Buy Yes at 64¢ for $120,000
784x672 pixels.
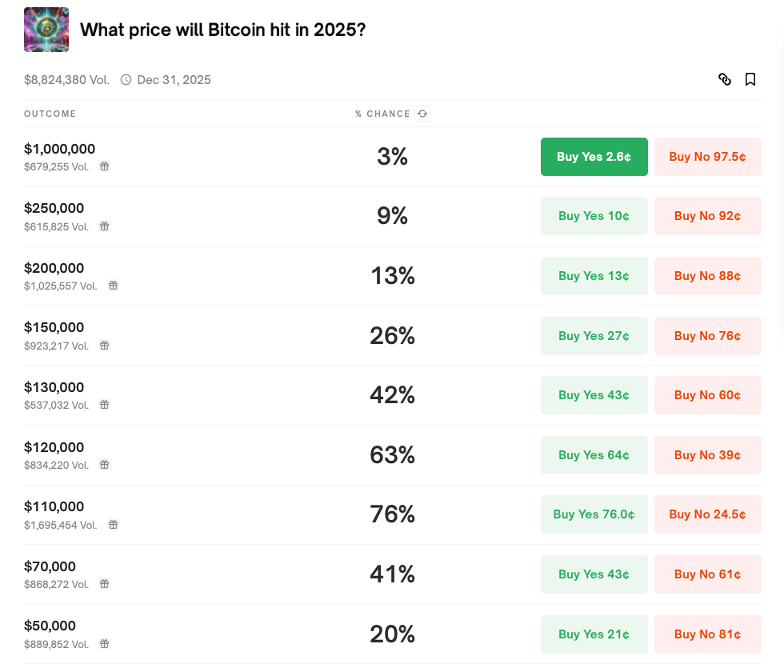pyautogui.click(x=594, y=455)
